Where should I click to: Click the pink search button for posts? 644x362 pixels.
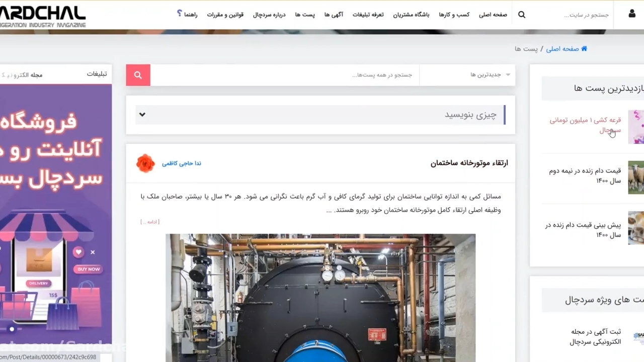tap(138, 75)
